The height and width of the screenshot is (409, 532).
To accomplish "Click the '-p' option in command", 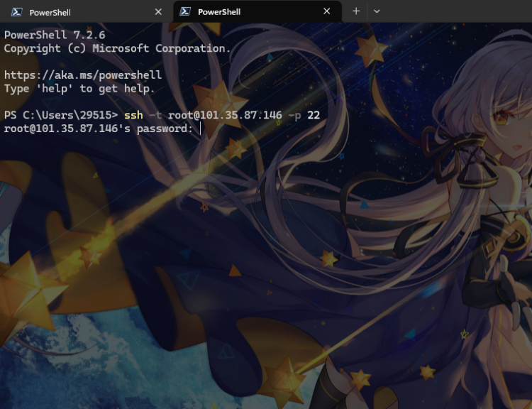I will pyautogui.click(x=294, y=116).
